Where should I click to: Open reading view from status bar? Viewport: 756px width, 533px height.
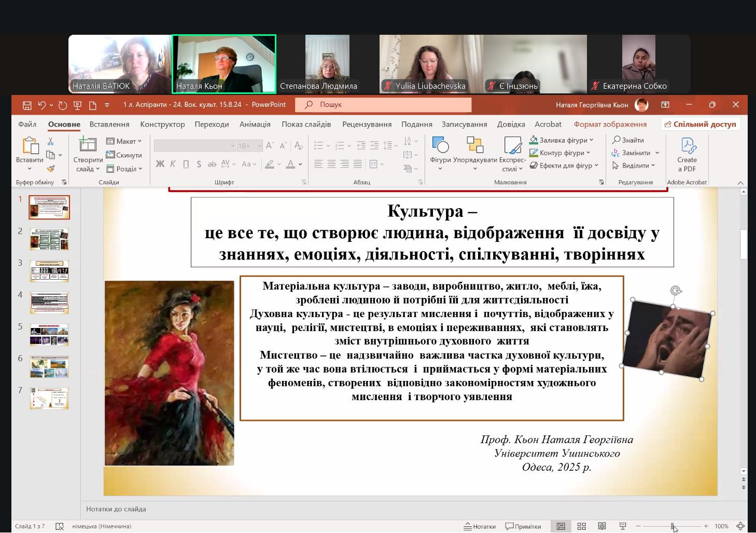click(602, 526)
